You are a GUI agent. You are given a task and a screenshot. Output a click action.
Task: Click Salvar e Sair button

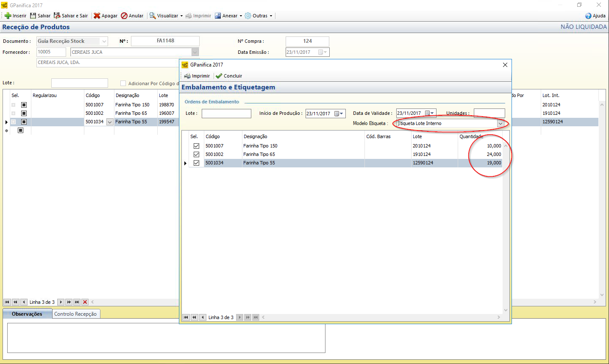pyautogui.click(x=71, y=16)
